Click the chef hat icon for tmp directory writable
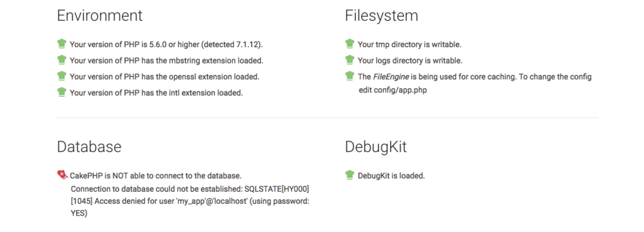The width and height of the screenshot is (644, 232). [350, 43]
